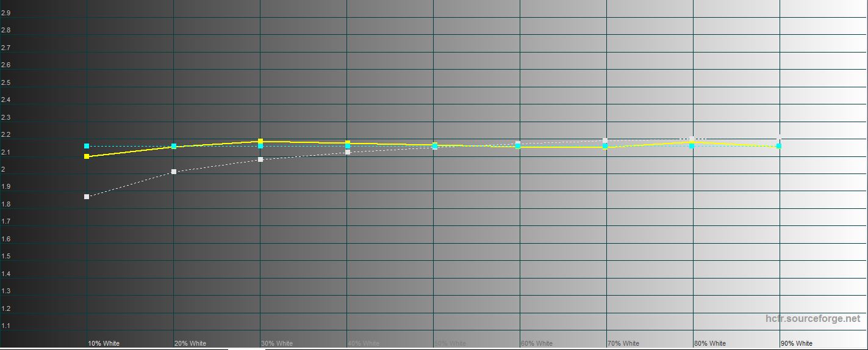Screen dimensions: 868x350
Task: Select the white data point at 10% White
Action: [87, 197]
